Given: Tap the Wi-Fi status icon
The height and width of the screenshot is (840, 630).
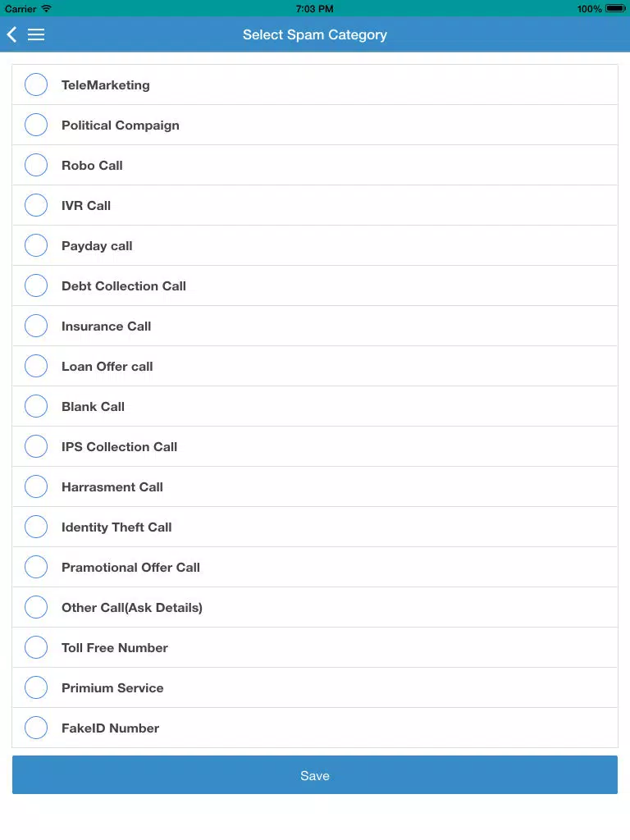Looking at the screenshot, I should [46, 8].
